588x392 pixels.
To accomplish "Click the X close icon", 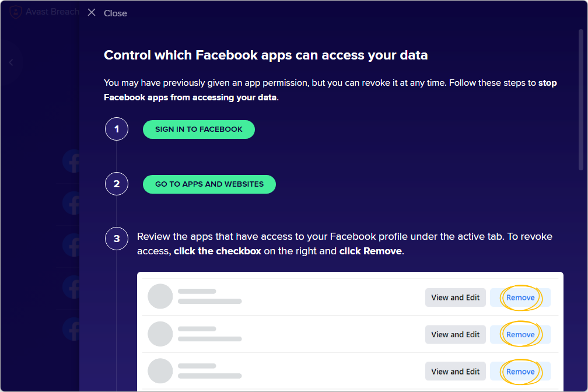I will 92,12.
